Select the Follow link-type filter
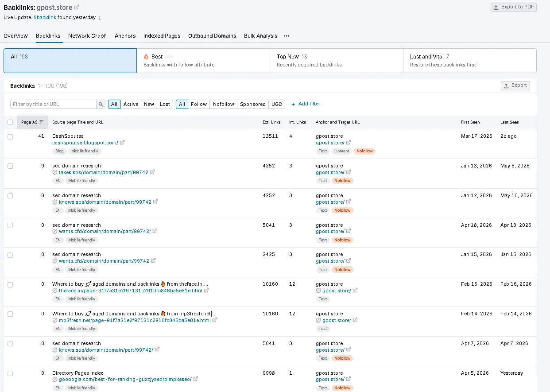Screen dimensions: 550x392 199,104
